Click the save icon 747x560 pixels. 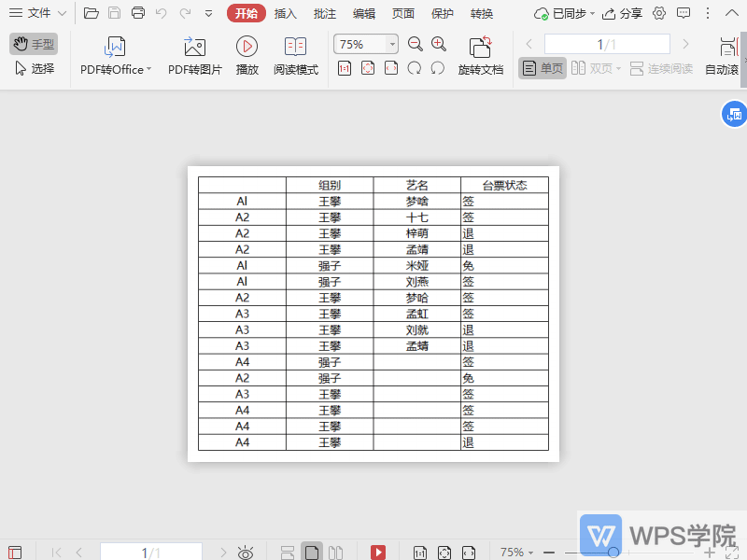(114, 13)
